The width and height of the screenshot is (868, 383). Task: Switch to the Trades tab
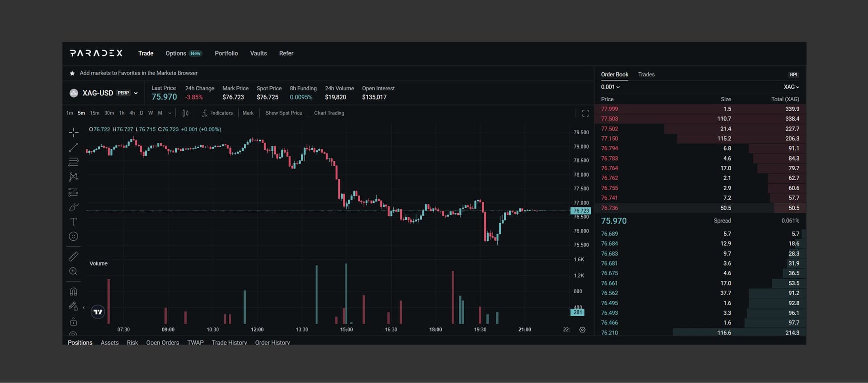[x=646, y=75]
